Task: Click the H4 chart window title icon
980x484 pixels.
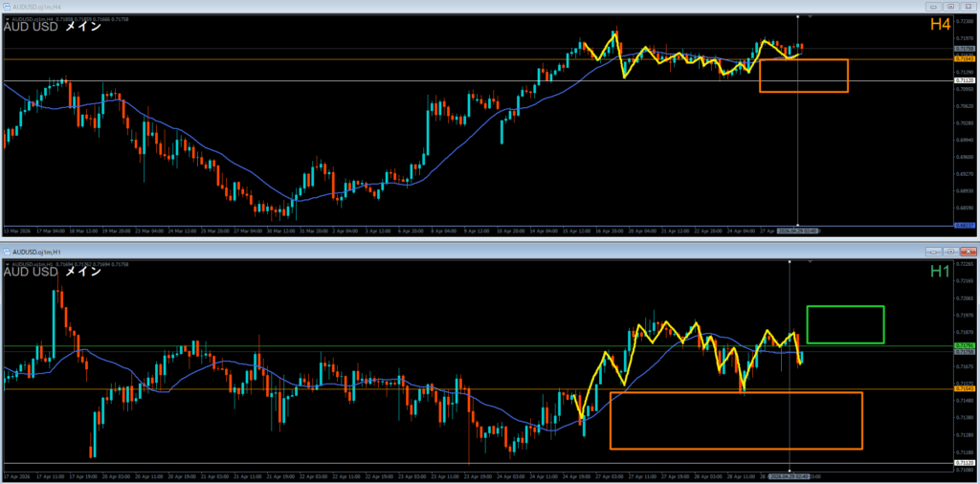Action: tap(7, 6)
